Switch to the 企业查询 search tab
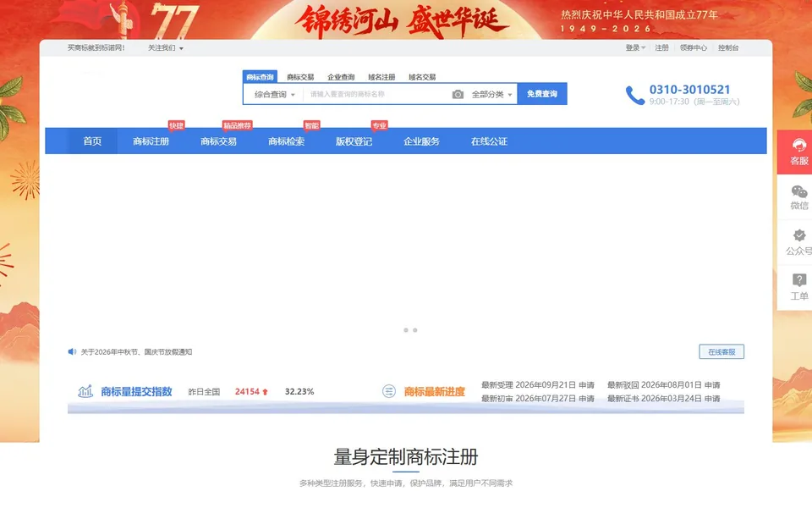Screen dimensions: 812x508 pyautogui.click(x=341, y=77)
